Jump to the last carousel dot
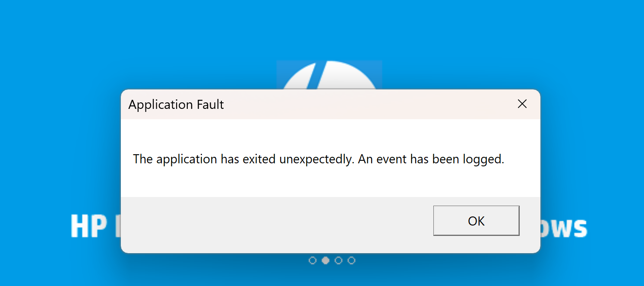This screenshot has width=644, height=286. 351,261
